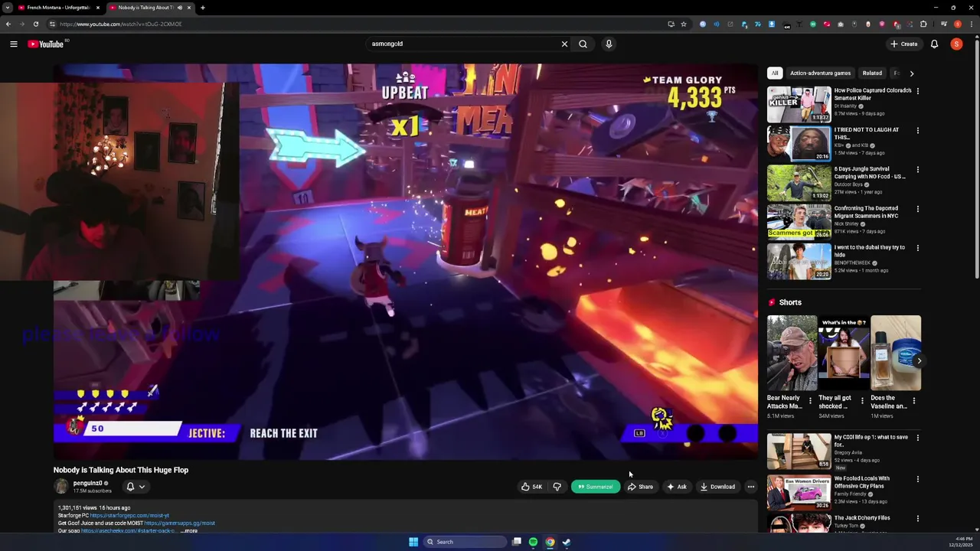Click the YouTube search input field
The height and width of the screenshot is (551, 980).
[x=463, y=44]
